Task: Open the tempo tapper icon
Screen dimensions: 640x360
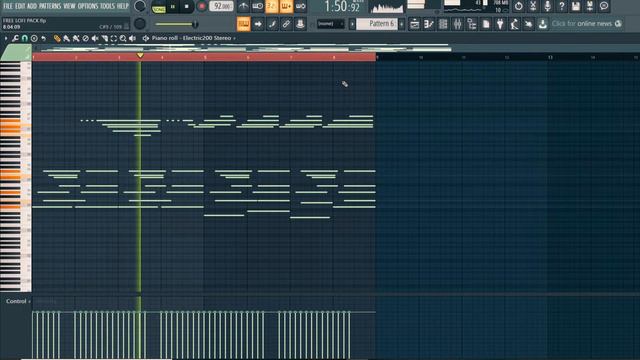Action: tap(514, 24)
